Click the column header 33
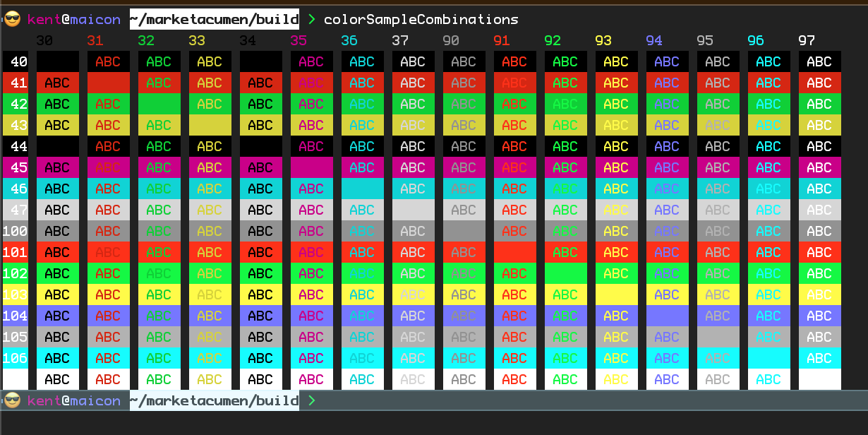Image resolution: width=868 pixels, height=435 pixels. tap(197, 40)
